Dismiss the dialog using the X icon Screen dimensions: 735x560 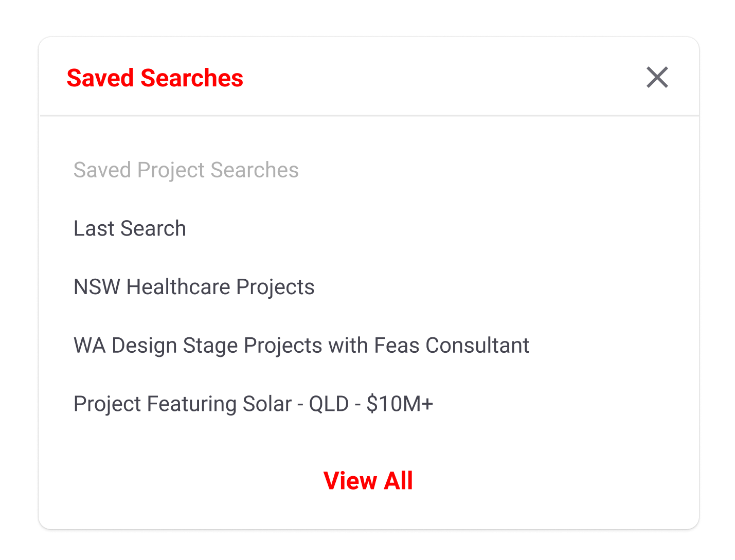[x=657, y=78]
